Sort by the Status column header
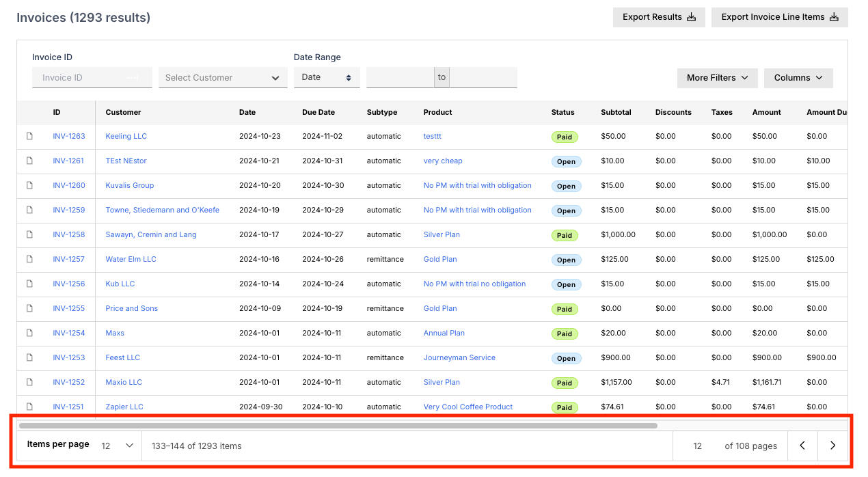 pyautogui.click(x=563, y=112)
